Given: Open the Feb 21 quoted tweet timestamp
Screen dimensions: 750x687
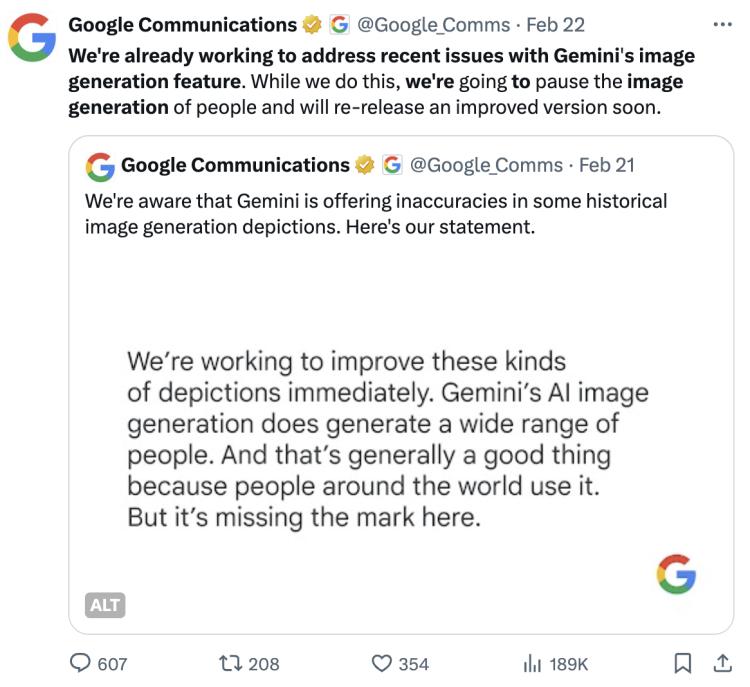Looking at the screenshot, I should click(607, 165).
